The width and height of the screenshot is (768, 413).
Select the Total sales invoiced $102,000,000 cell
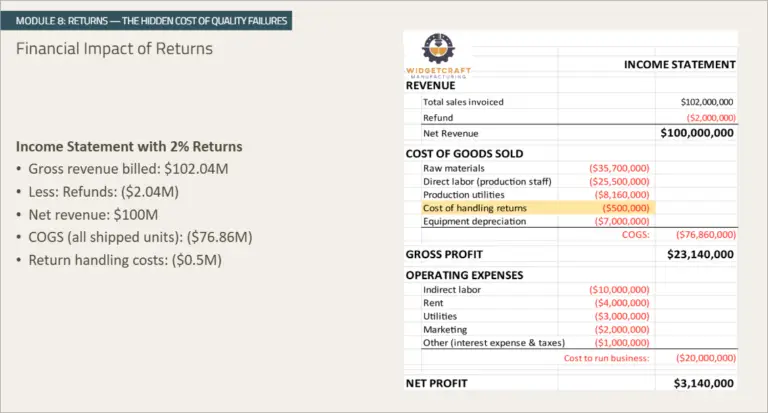tap(706, 102)
